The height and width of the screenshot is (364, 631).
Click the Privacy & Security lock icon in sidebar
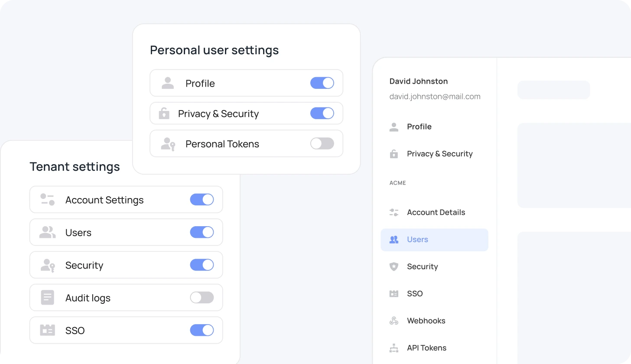[394, 154]
